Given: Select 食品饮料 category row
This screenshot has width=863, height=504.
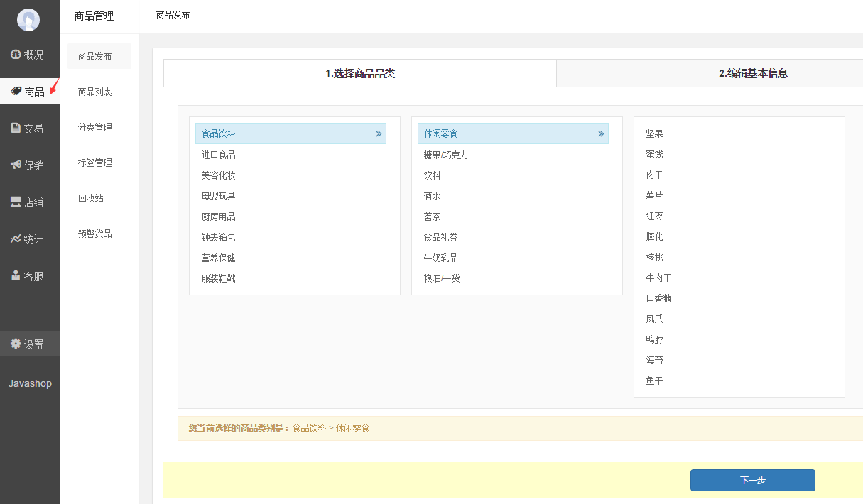Looking at the screenshot, I should click(291, 133).
